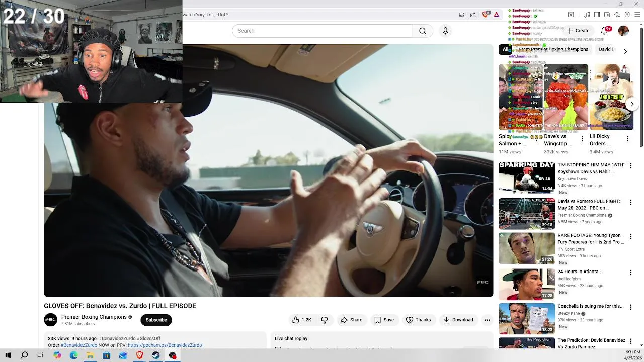Click the install app icon in address bar
644x362 pixels.
[x=461, y=15]
